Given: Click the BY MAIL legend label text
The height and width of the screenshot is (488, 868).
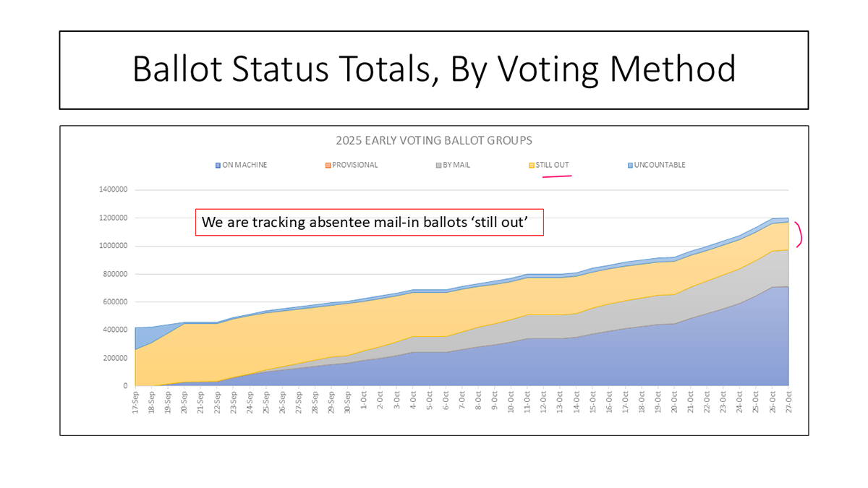Looking at the screenshot, I should [x=456, y=166].
